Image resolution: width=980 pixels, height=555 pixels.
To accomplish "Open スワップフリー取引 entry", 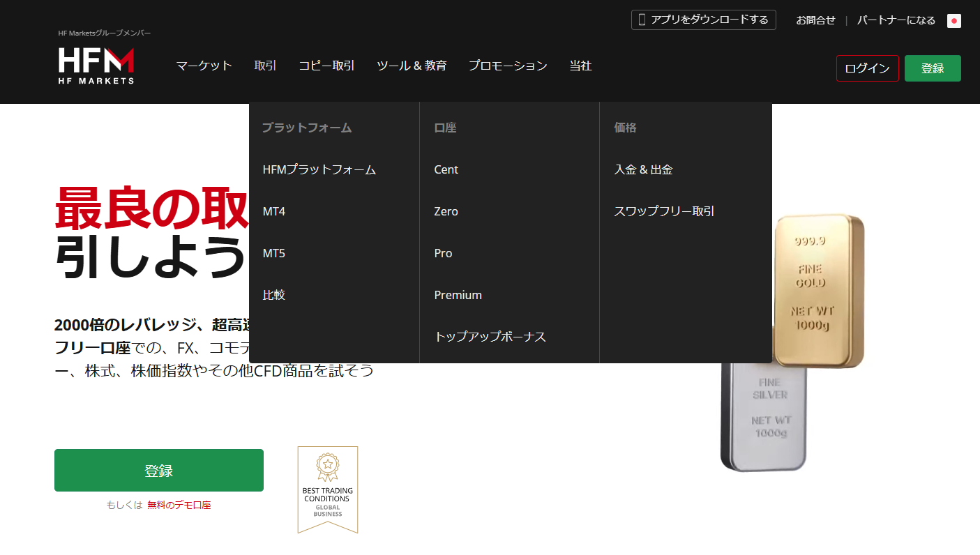I will [664, 211].
